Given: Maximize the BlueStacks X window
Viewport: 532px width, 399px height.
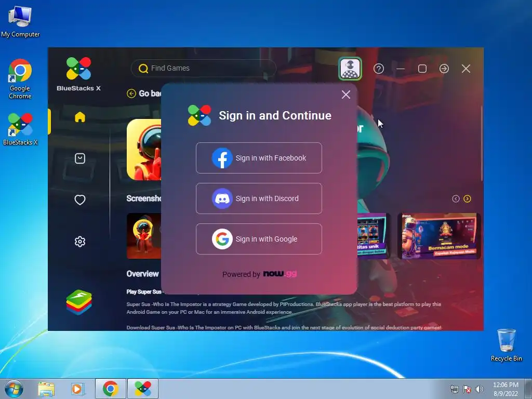Looking at the screenshot, I should tap(422, 69).
